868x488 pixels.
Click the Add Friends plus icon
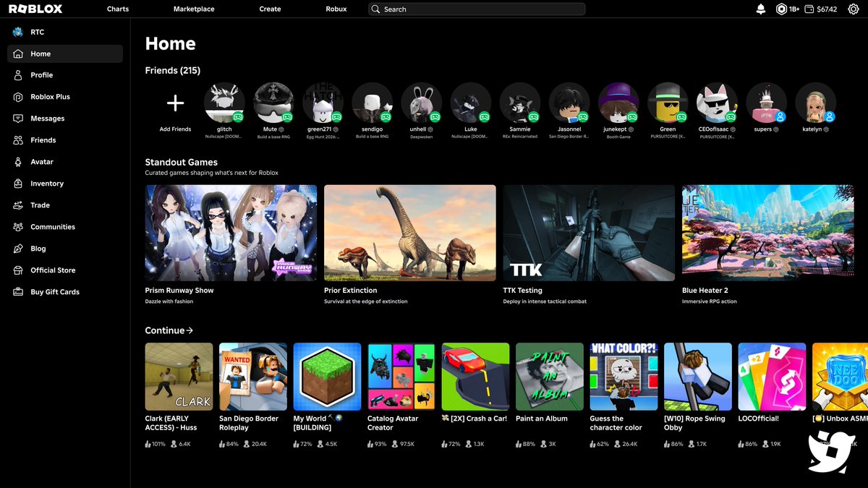(175, 103)
